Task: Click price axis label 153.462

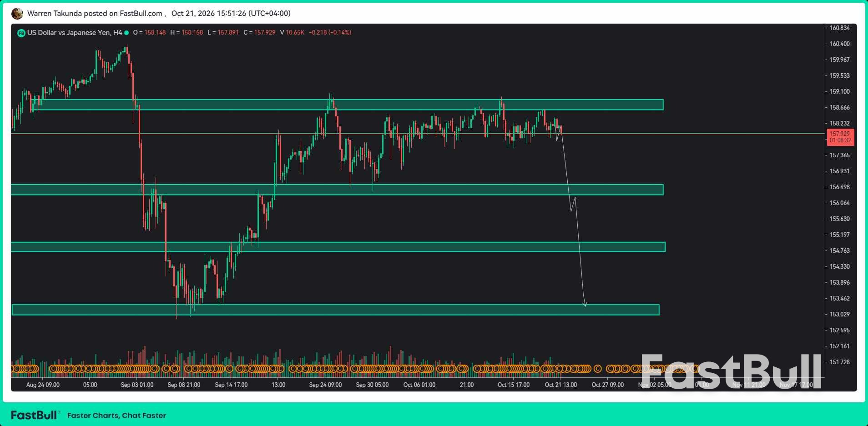Action: (839, 298)
